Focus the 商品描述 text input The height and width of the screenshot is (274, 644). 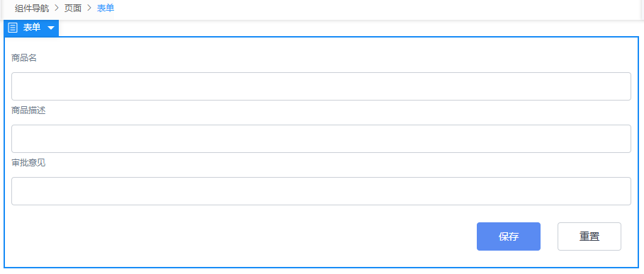[321, 139]
